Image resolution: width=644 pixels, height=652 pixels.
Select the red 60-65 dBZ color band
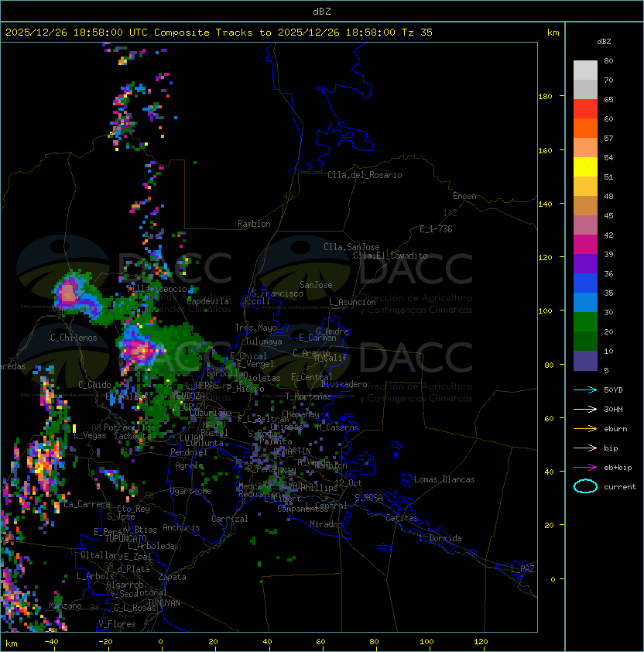(x=585, y=109)
